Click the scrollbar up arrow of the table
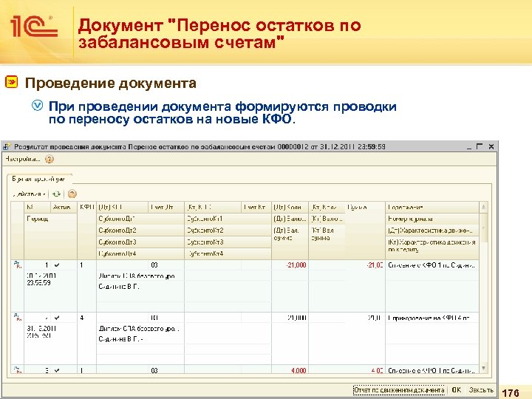The image size is (532, 399). 483,206
